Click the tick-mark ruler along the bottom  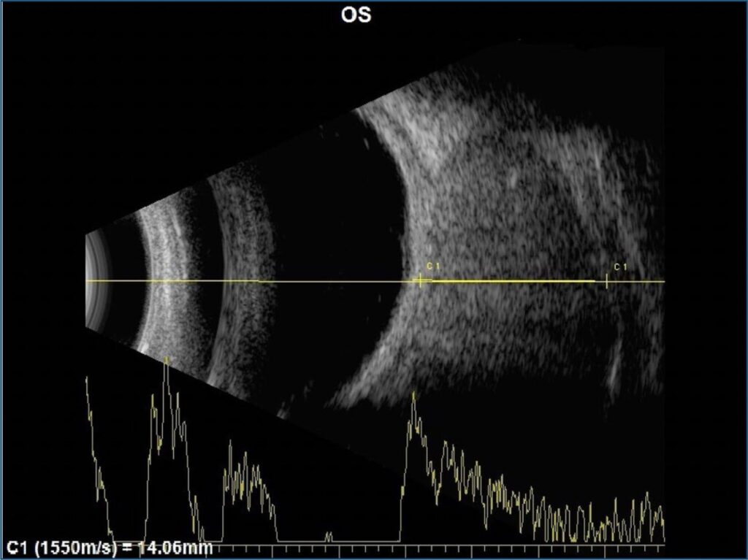[x=438, y=546]
